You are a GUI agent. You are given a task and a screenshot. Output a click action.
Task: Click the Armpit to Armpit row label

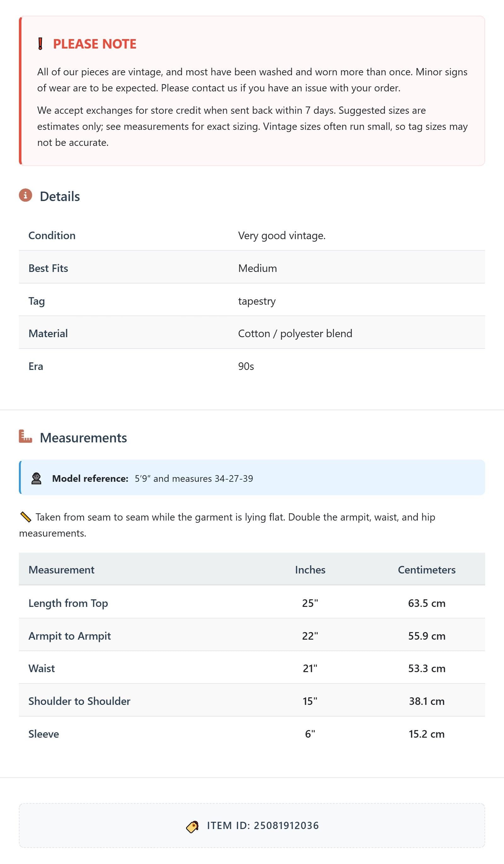(x=70, y=636)
